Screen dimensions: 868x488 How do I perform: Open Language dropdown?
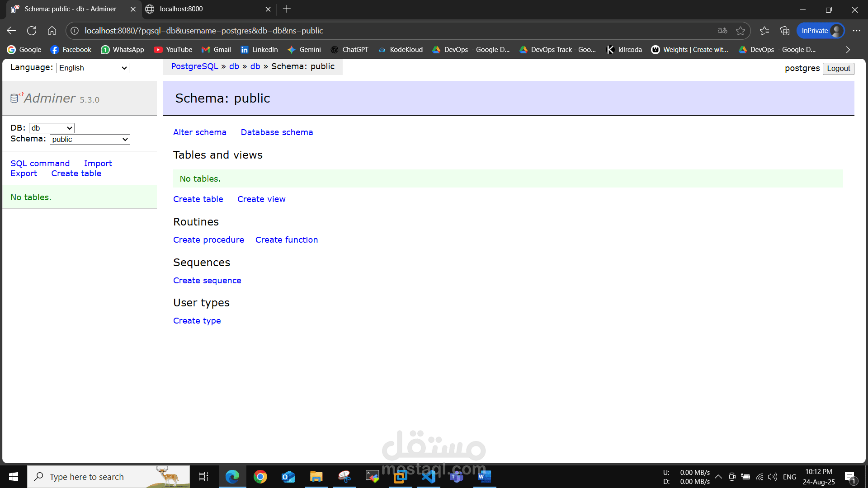point(93,68)
